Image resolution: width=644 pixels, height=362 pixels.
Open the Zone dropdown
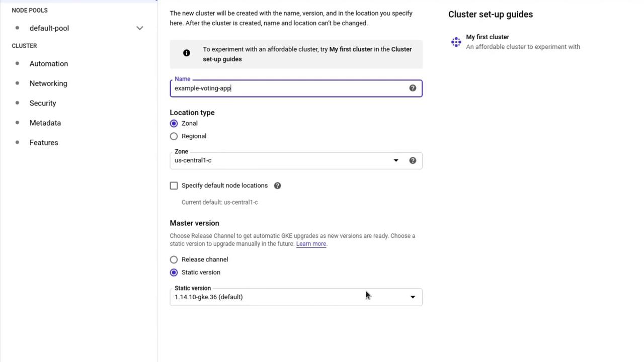(287, 160)
